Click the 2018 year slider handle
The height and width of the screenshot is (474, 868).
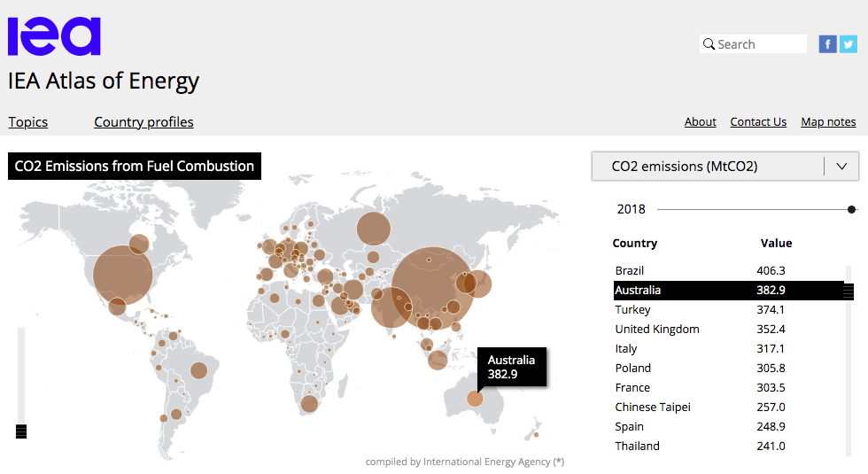pyautogui.click(x=851, y=209)
